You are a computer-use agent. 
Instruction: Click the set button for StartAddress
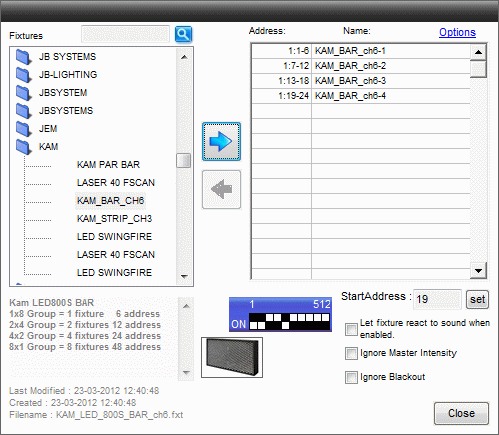click(x=477, y=299)
